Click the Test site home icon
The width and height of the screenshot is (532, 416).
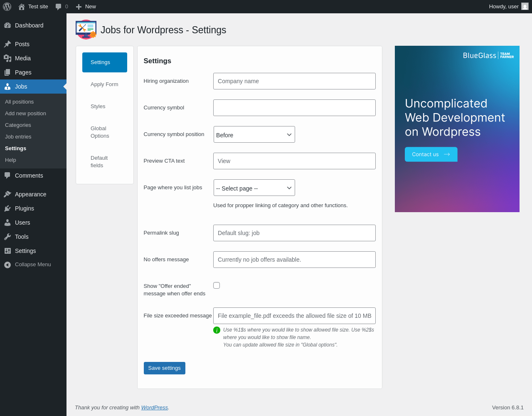(22, 7)
